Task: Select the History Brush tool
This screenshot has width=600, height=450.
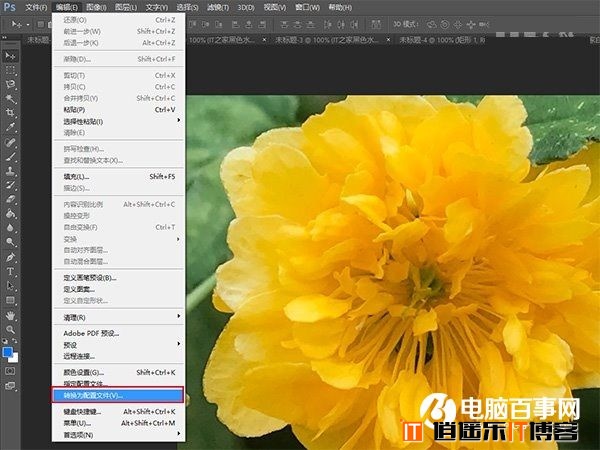Action: click(10, 185)
